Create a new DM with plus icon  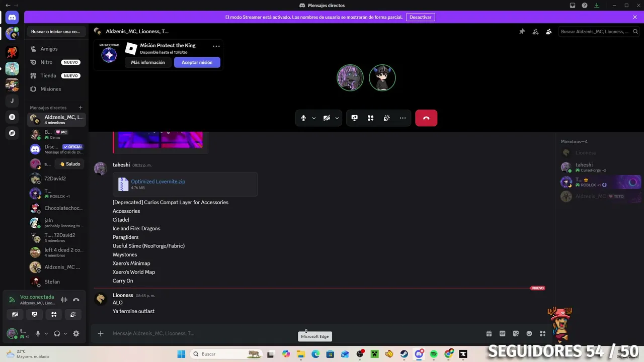(80, 108)
